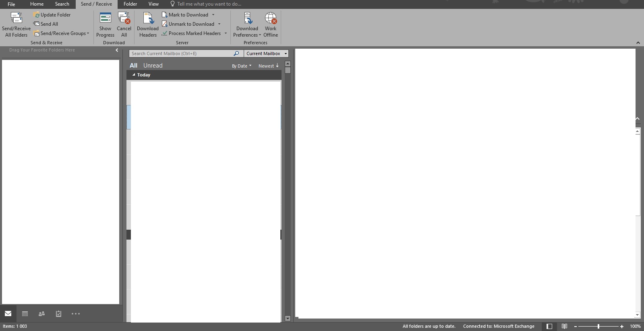Open Calendar view in navigation bar
The image size is (644, 331).
point(25,314)
